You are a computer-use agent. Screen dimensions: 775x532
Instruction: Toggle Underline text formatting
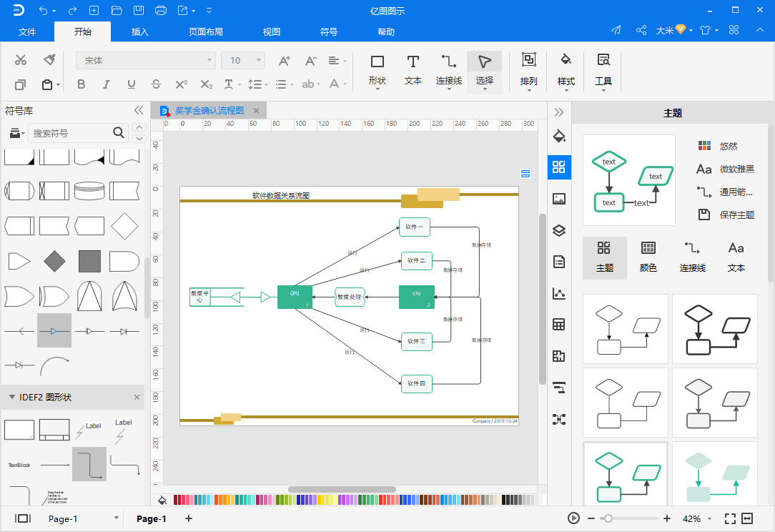pos(132,84)
